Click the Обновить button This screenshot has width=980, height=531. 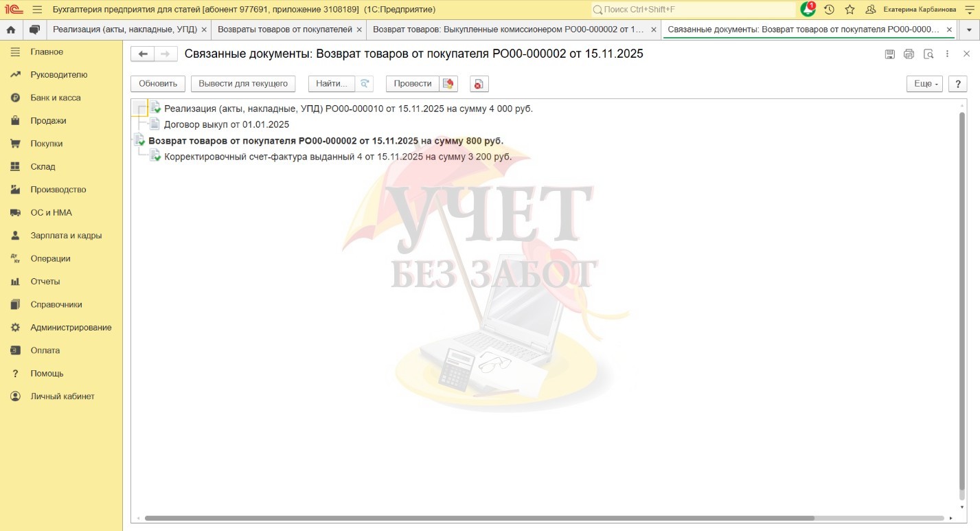tap(158, 84)
